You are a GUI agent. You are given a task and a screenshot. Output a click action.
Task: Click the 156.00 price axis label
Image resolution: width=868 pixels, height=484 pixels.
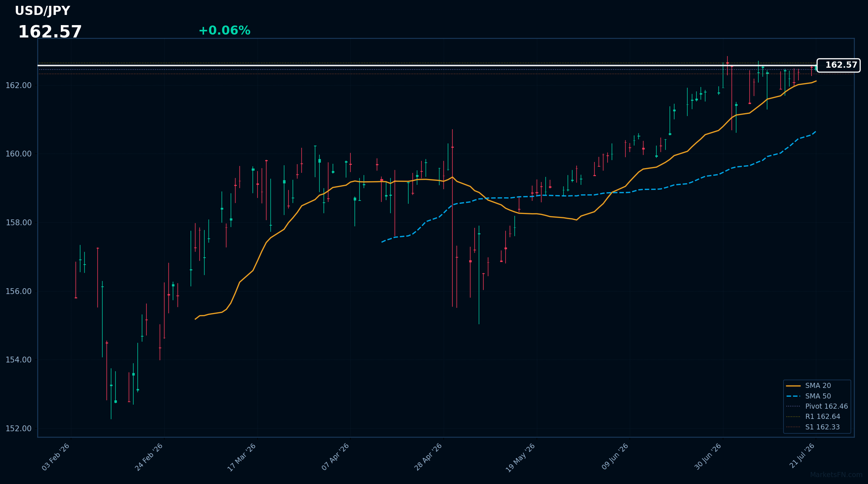(19, 291)
